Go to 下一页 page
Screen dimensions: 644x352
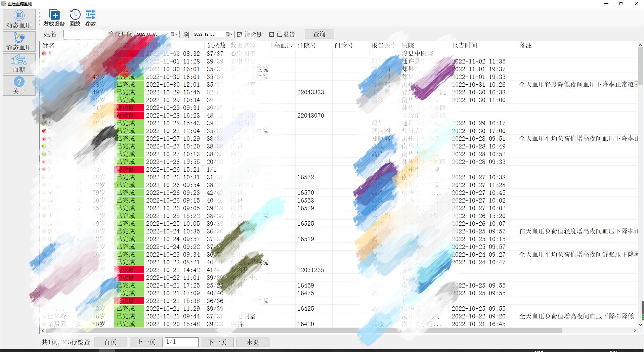tap(217, 342)
